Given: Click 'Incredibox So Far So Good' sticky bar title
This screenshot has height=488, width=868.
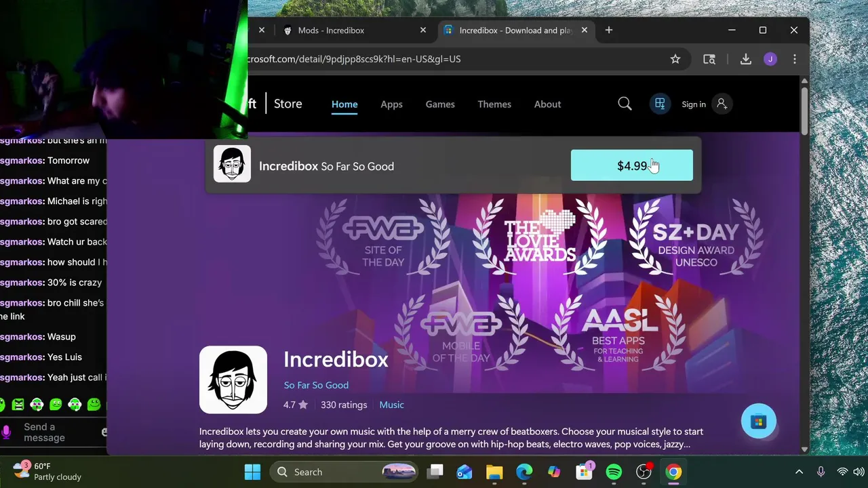Looking at the screenshot, I should [326, 166].
